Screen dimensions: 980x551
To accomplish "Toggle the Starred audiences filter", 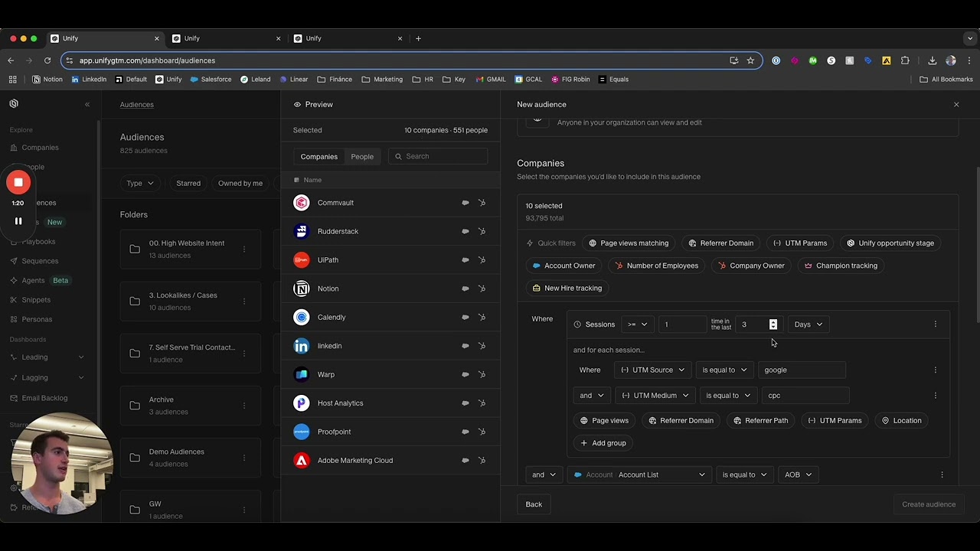I will point(188,183).
